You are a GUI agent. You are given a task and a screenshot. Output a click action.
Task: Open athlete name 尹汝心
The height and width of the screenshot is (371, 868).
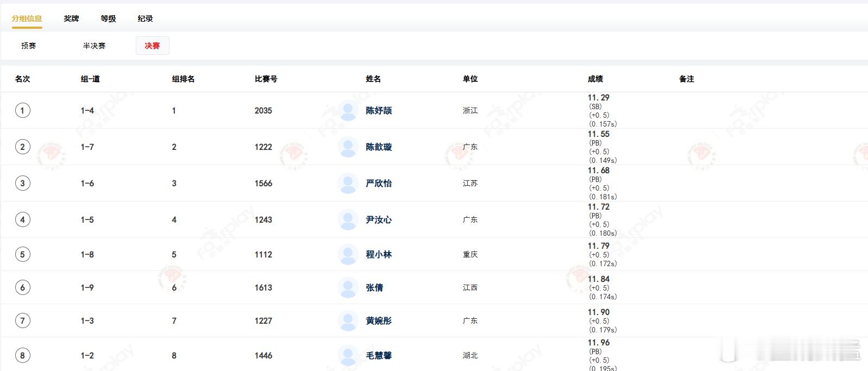379,219
